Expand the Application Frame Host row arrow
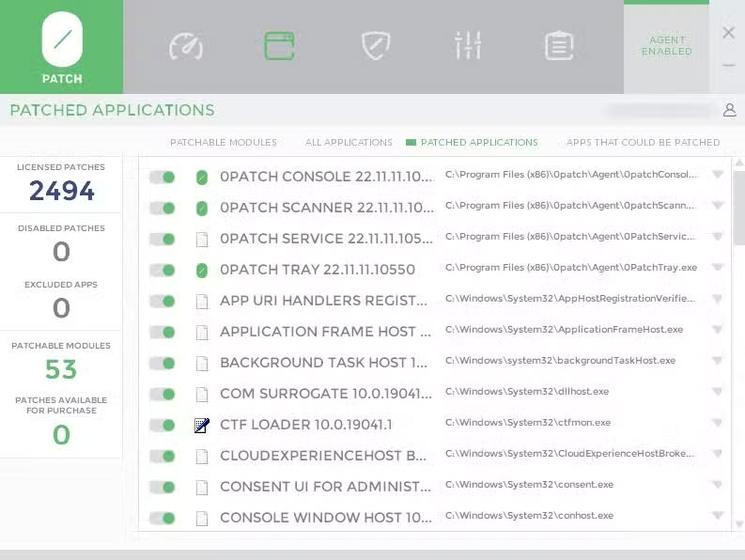 click(718, 330)
